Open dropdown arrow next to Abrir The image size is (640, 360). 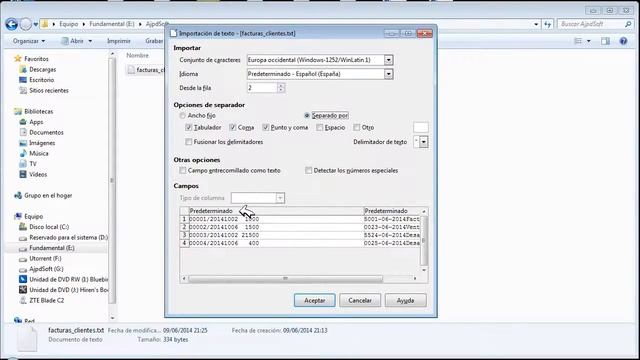click(90, 41)
